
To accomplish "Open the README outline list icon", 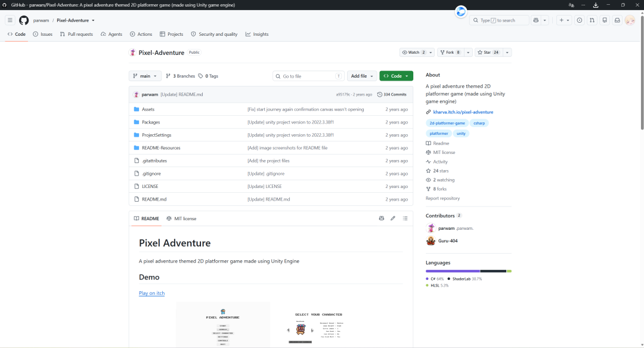I will (x=405, y=218).
